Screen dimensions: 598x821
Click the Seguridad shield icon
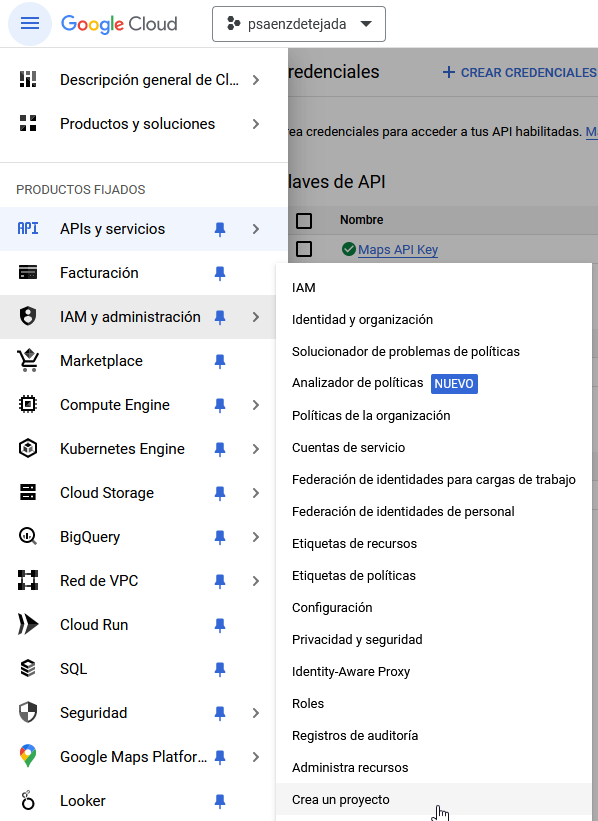click(28, 713)
